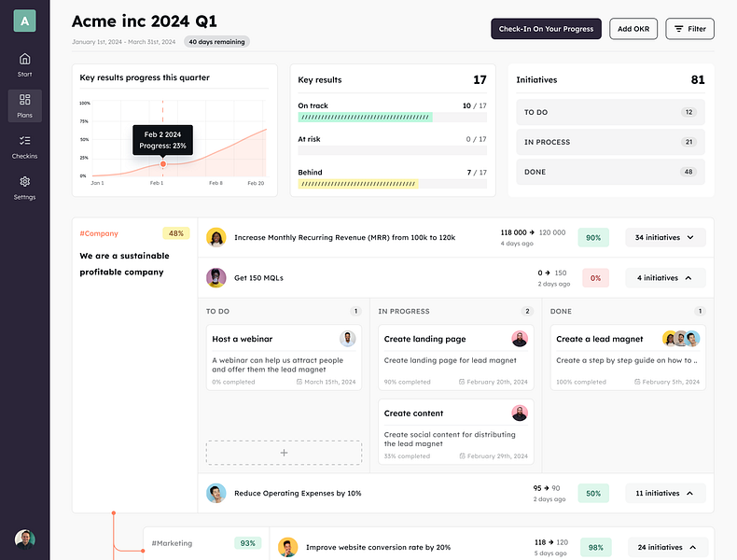Open the Checkins checklist icon
Screen dimensions: 737x560
pyautogui.click(x=25, y=141)
